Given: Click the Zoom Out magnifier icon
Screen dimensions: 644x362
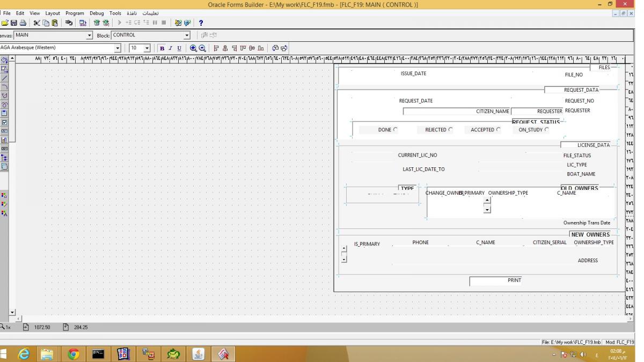Looking at the screenshot, I should 202,48.
